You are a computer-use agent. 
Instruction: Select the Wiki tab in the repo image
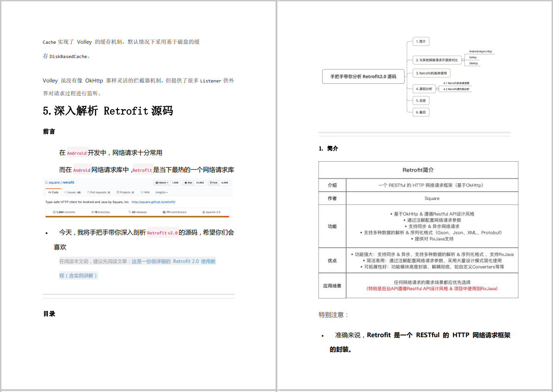tap(146, 192)
